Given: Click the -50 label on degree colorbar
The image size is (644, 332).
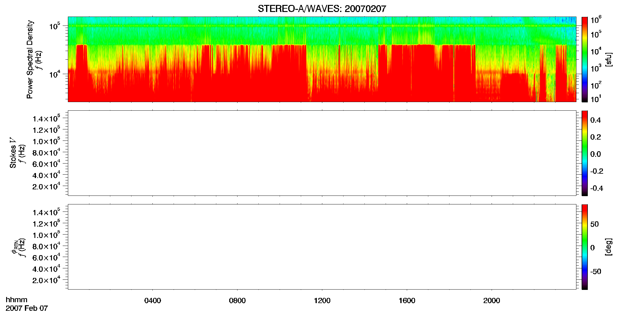Looking at the screenshot, I should 596,272.
